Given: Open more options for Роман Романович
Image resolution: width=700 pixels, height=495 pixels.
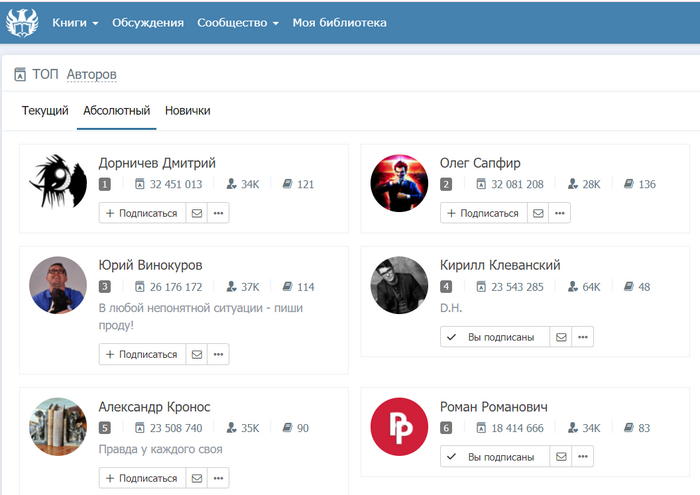Looking at the screenshot, I should (583, 456).
